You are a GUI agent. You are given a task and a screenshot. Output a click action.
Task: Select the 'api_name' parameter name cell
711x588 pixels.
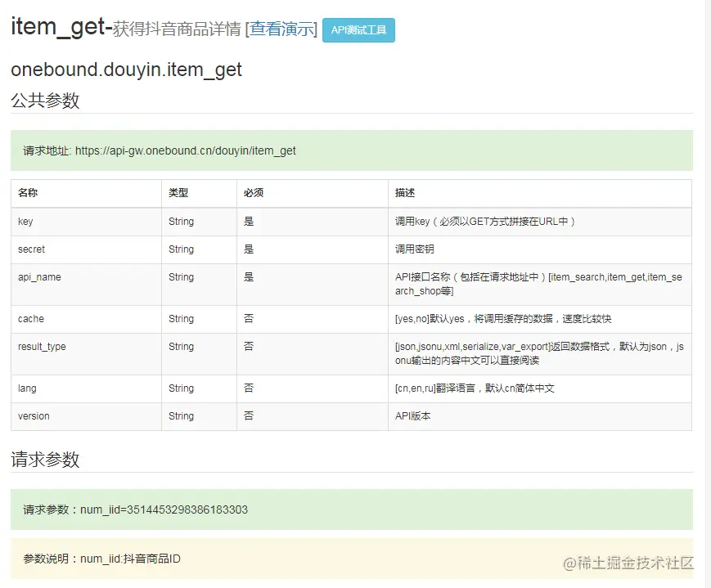(86, 285)
